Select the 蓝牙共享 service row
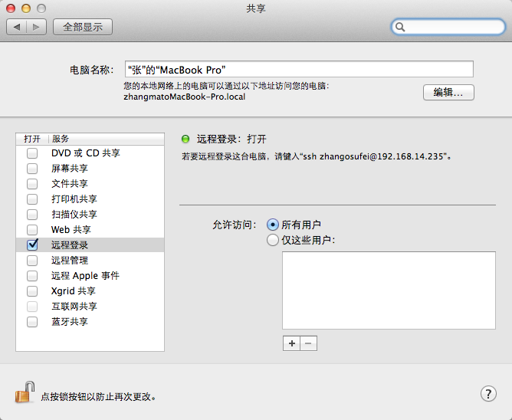The width and height of the screenshot is (512, 420). point(90,322)
